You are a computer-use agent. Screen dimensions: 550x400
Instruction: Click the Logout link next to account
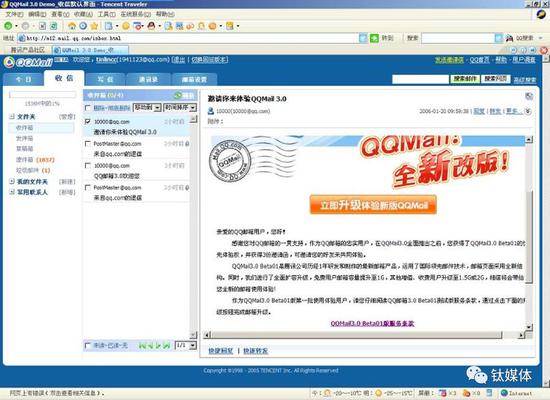(179, 60)
